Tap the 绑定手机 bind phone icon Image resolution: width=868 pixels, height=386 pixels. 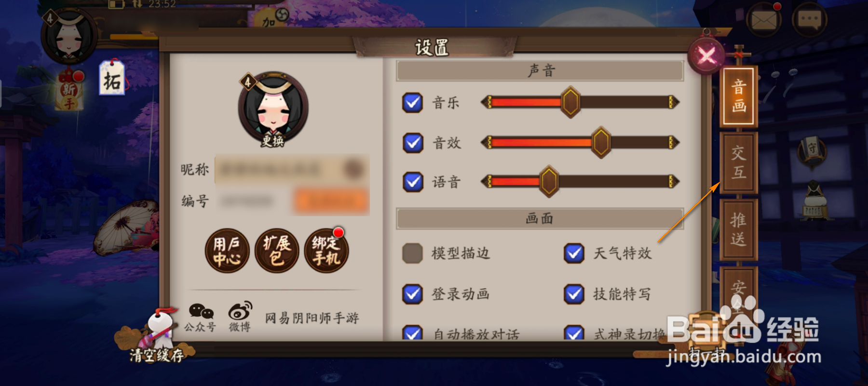click(x=326, y=251)
